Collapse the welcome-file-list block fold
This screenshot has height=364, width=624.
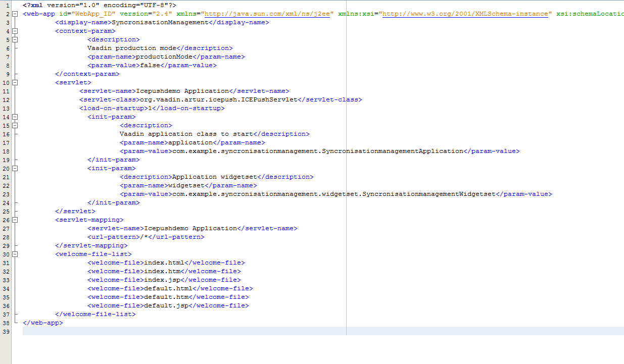15,254
